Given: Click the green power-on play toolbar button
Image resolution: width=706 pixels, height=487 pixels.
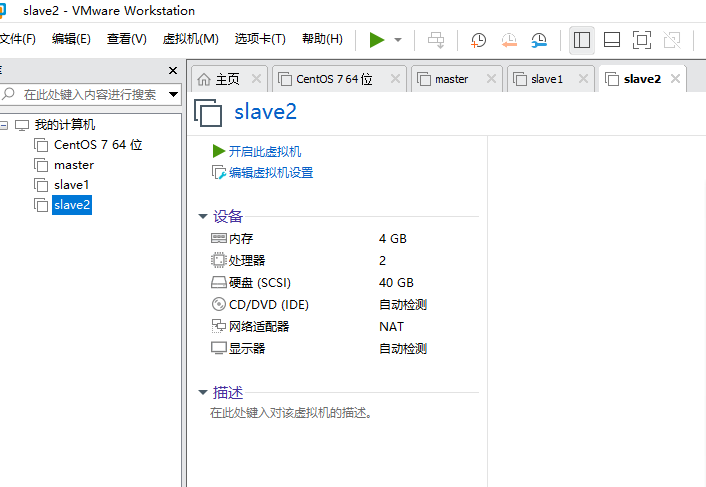Looking at the screenshot, I should (x=376, y=40).
